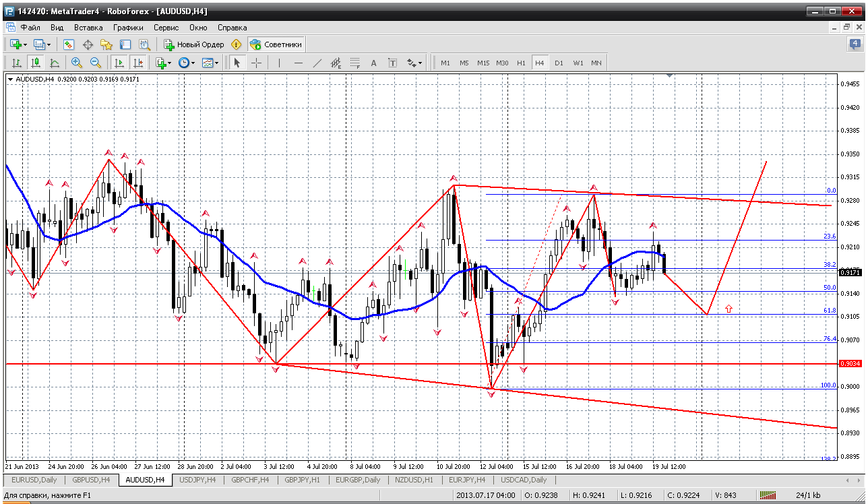Switch chart to candlesticks mode

pos(36,63)
